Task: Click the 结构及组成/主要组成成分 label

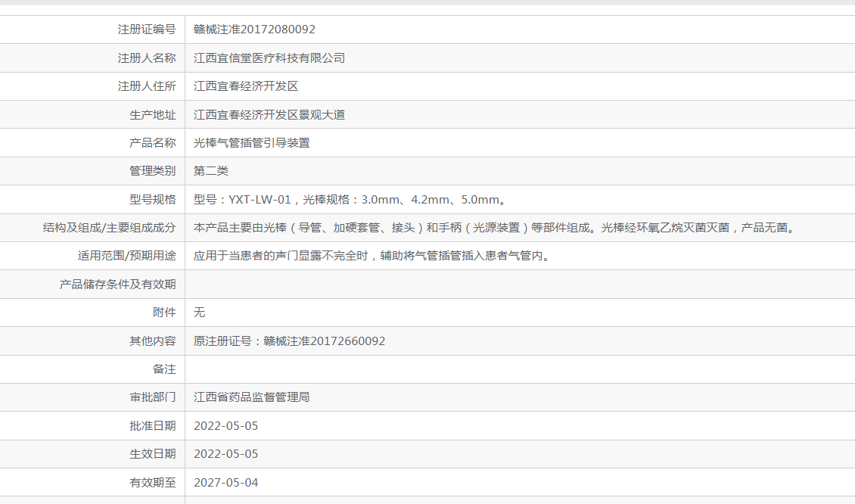Action: 110,228
